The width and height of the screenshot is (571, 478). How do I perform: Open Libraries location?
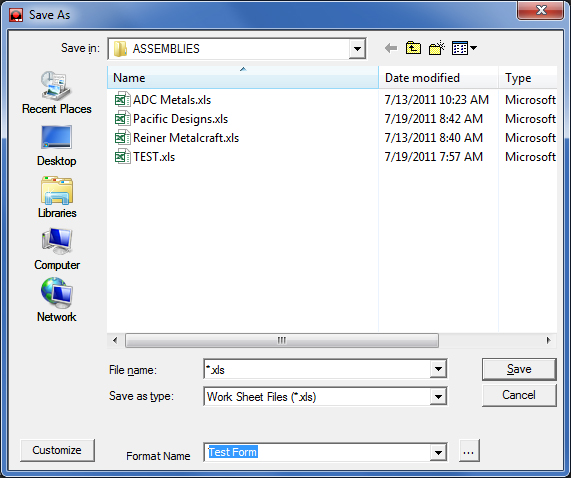pyautogui.click(x=57, y=197)
